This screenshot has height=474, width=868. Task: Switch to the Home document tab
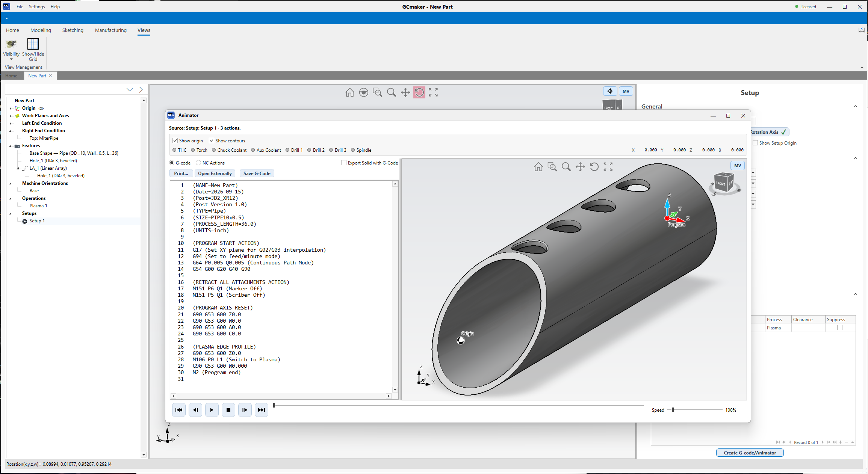[x=11, y=75]
